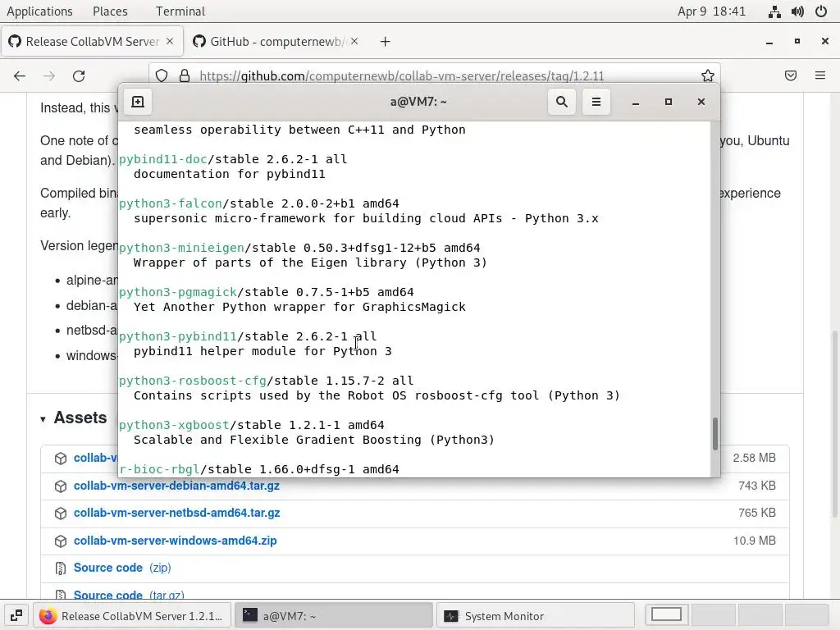Image resolution: width=840 pixels, height=630 pixels.
Task: Open power menu icon in top bar
Action: tap(820, 11)
